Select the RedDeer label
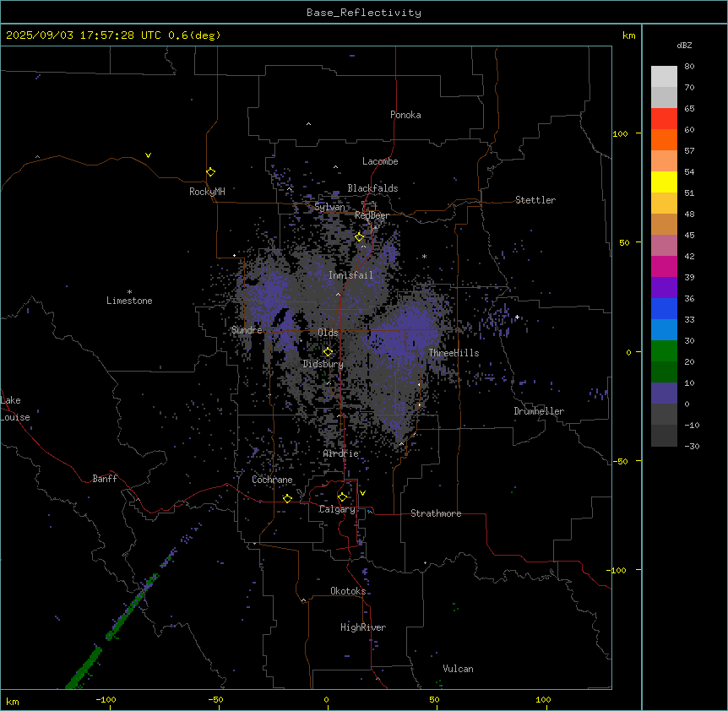The image size is (728, 711). (x=372, y=215)
